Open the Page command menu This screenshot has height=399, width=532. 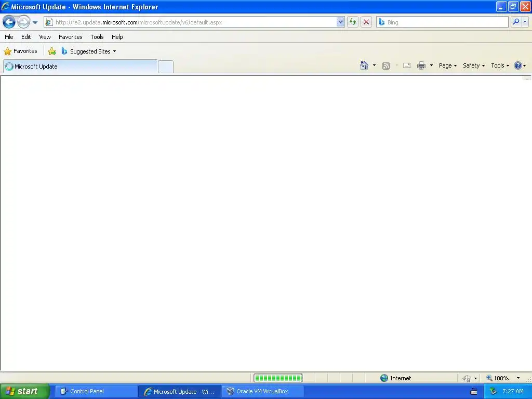[x=448, y=65]
